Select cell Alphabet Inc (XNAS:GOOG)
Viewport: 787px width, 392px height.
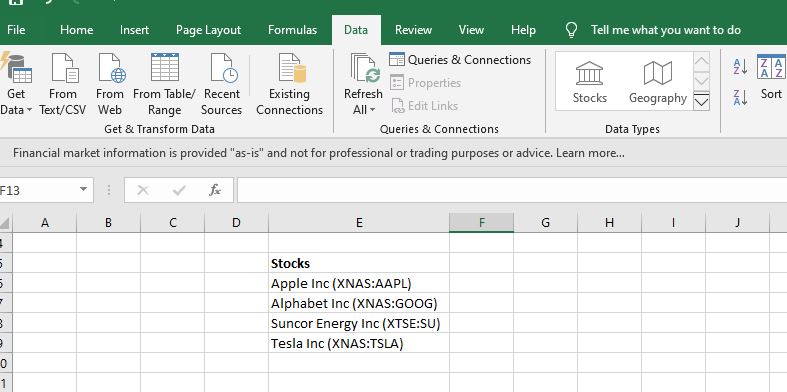[359, 304]
